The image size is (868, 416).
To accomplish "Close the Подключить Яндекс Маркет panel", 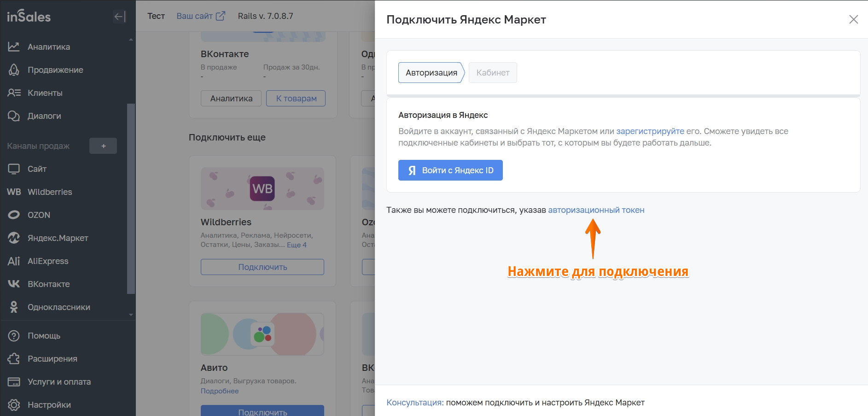I will click(x=853, y=19).
